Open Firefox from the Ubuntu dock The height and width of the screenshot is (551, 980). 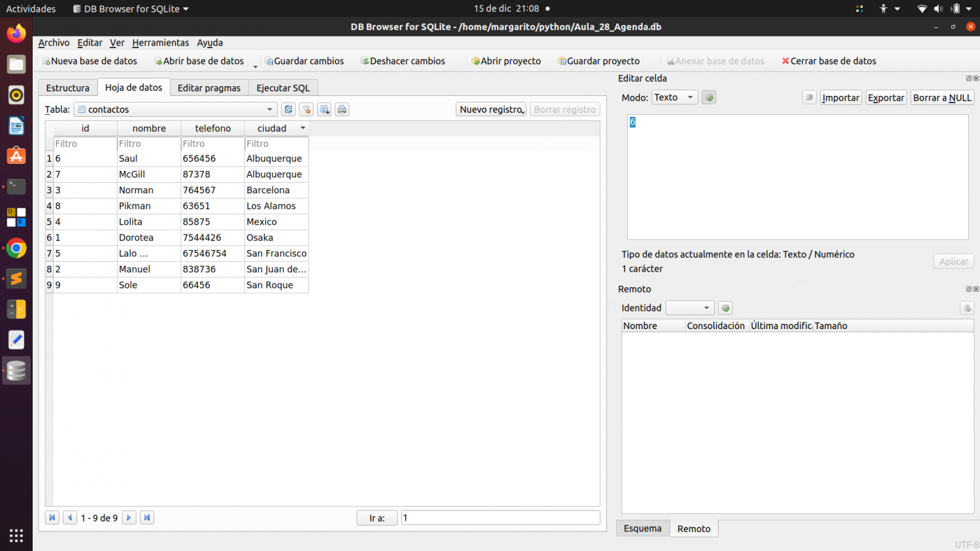point(16,33)
